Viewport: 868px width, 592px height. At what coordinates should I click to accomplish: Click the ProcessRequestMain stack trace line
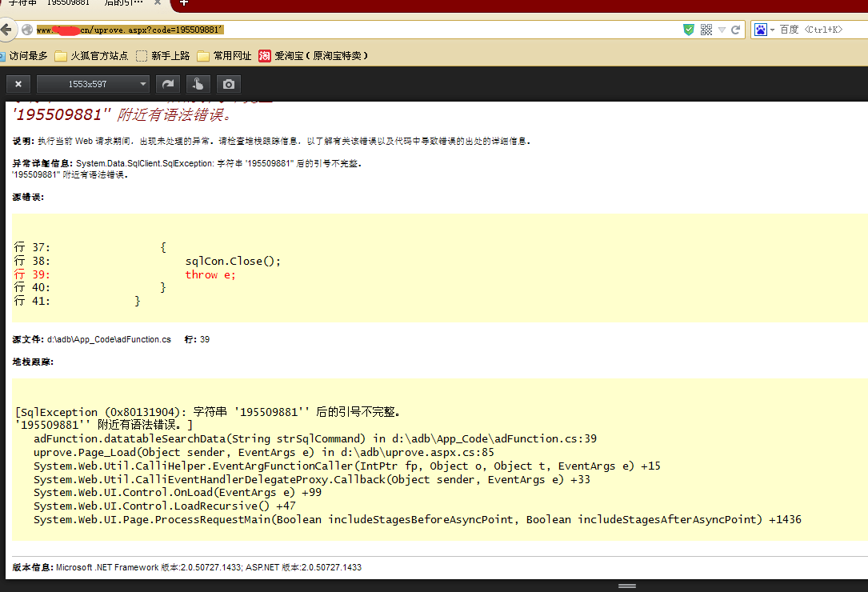418,519
